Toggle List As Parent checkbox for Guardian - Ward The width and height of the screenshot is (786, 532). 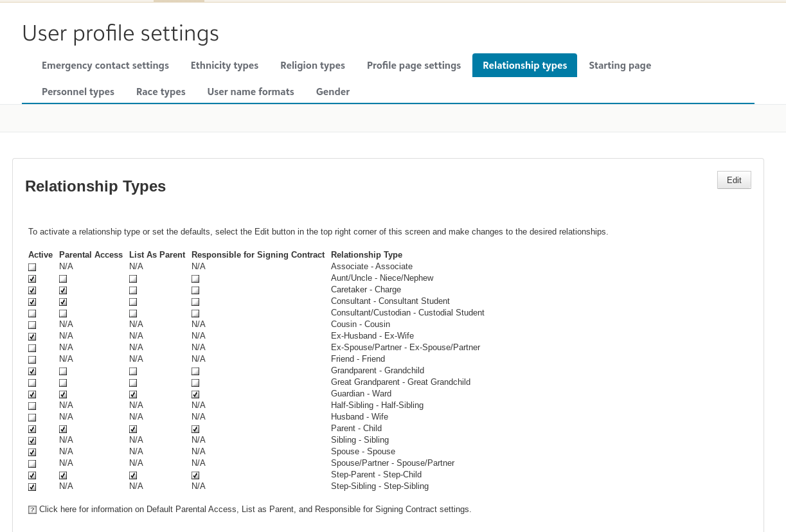[133, 395]
